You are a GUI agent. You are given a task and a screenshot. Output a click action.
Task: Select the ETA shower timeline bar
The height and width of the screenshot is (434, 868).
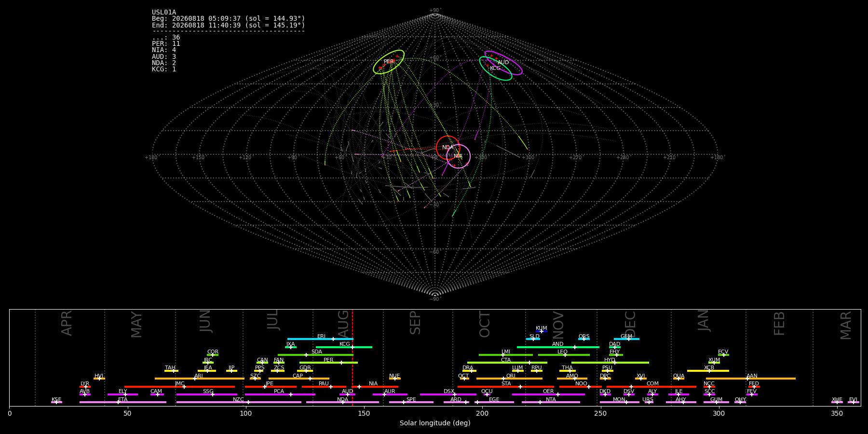point(123,402)
